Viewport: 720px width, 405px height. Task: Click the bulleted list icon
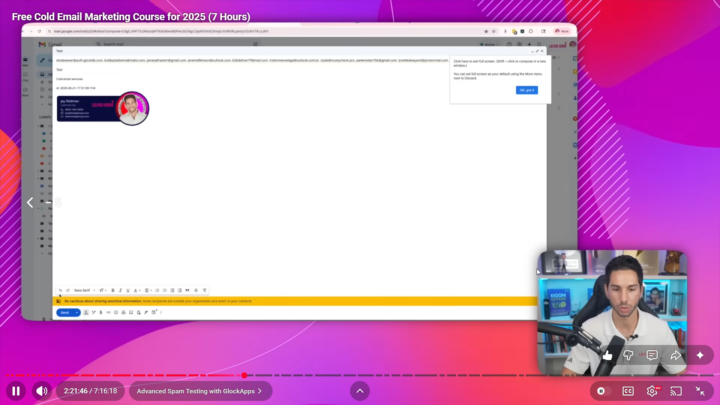click(164, 290)
